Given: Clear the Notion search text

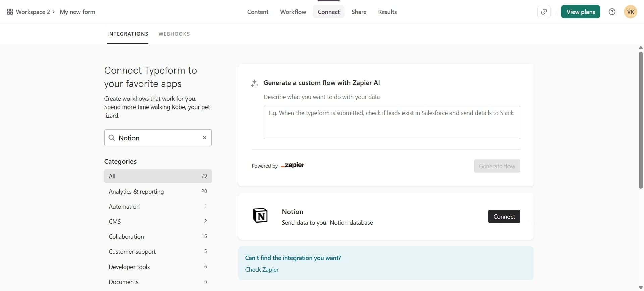Looking at the screenshot, I should [204, 138].
